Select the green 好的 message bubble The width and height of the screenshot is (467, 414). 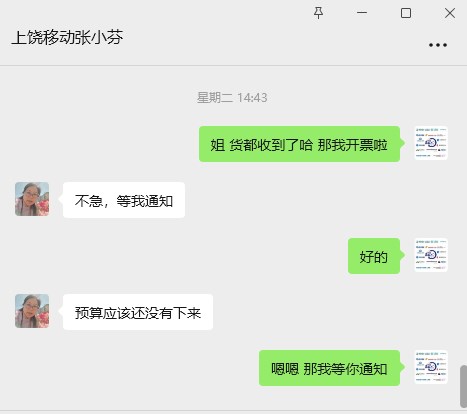pos(374,256)
